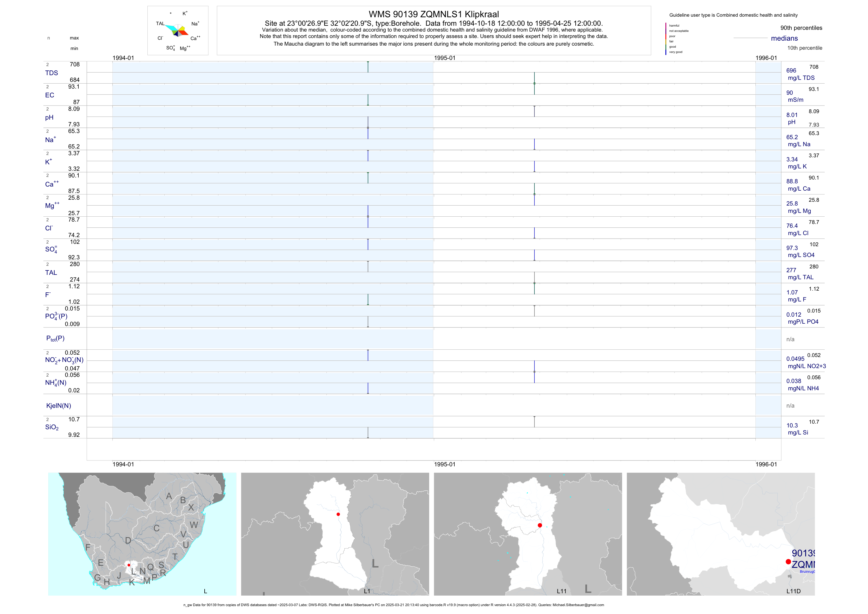Click the 696 mg/L TDS median value
This screenshot has width=868, height=614.
(791, 71)
